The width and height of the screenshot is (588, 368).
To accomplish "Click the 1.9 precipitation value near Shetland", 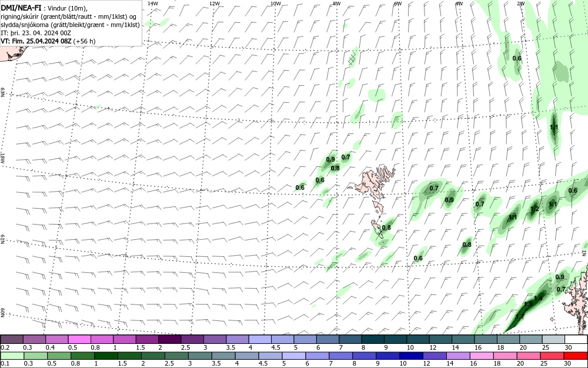I will pos(528,305).
